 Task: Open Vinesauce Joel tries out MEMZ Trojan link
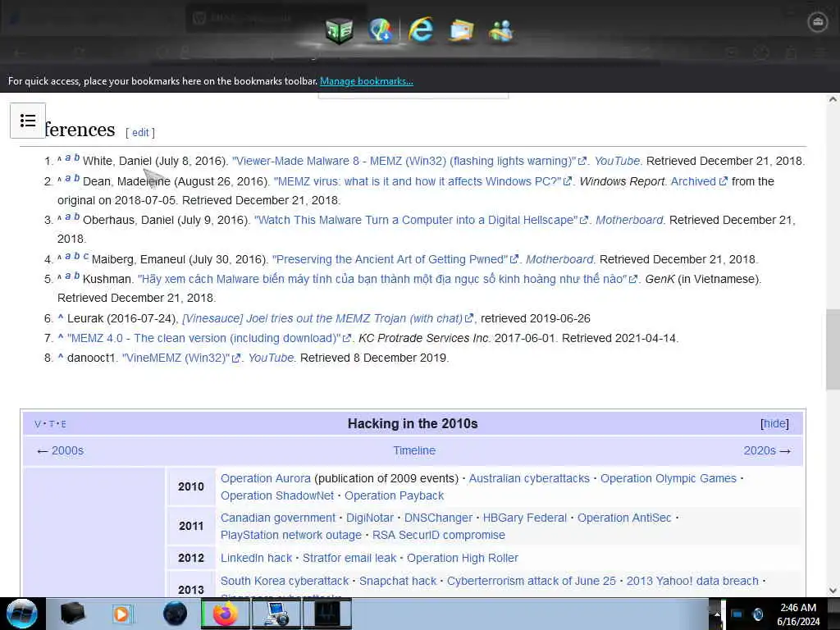click(x=327, y=318)
